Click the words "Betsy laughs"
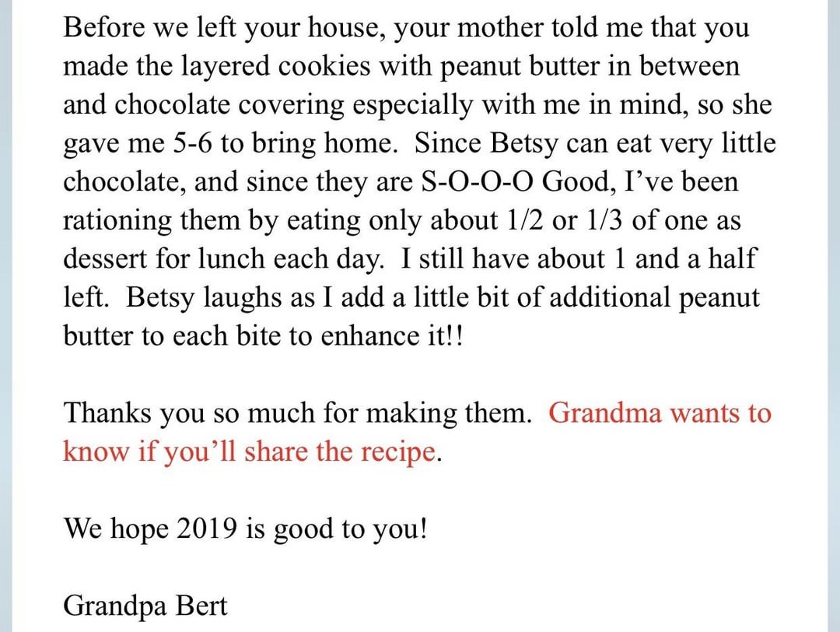 point(201,298)
